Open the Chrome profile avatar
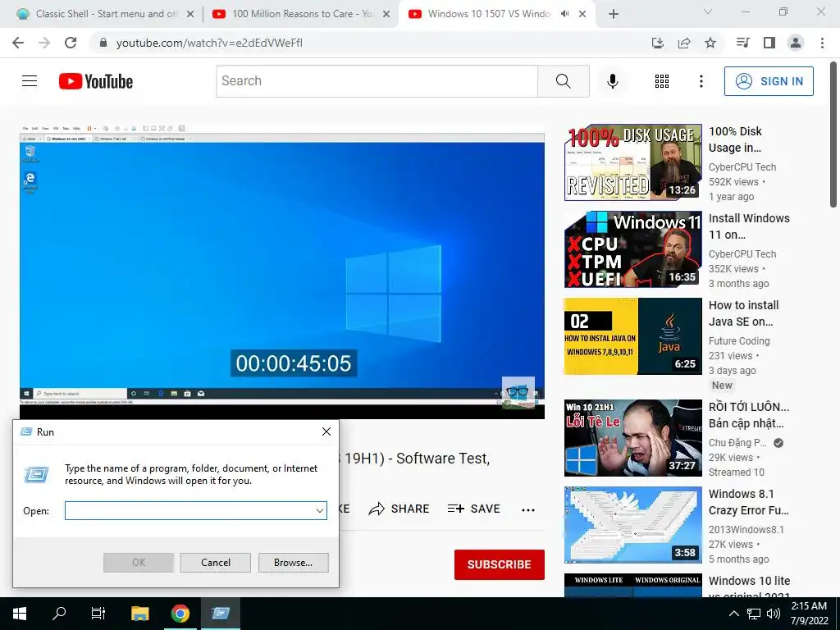Screen dimensions: 840x630 (x=796, y=43)
